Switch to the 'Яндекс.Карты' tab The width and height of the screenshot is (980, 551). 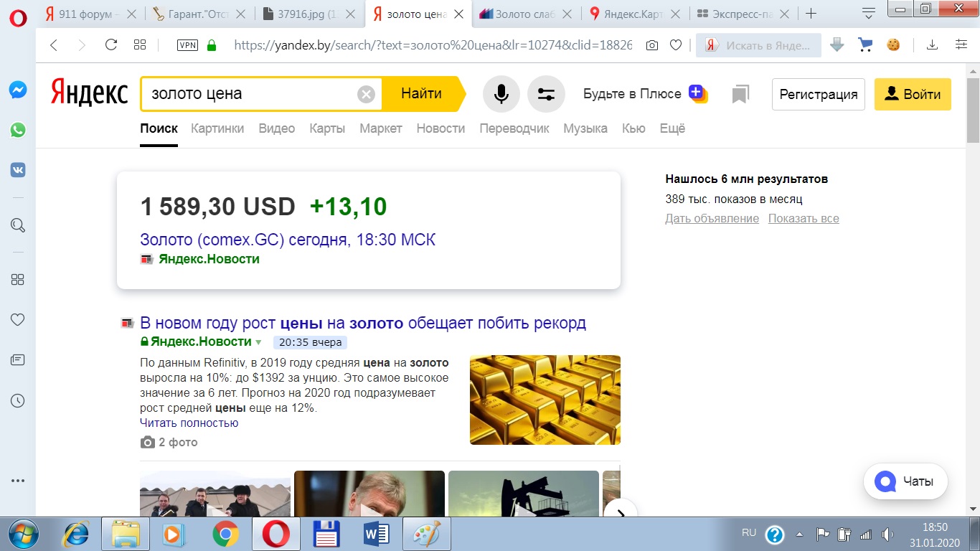(636, 14)
